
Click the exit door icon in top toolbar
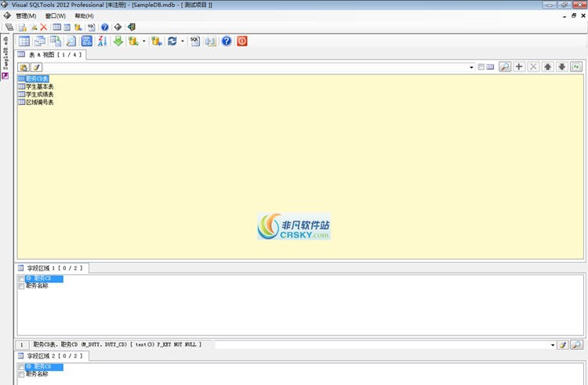[131, 27]
